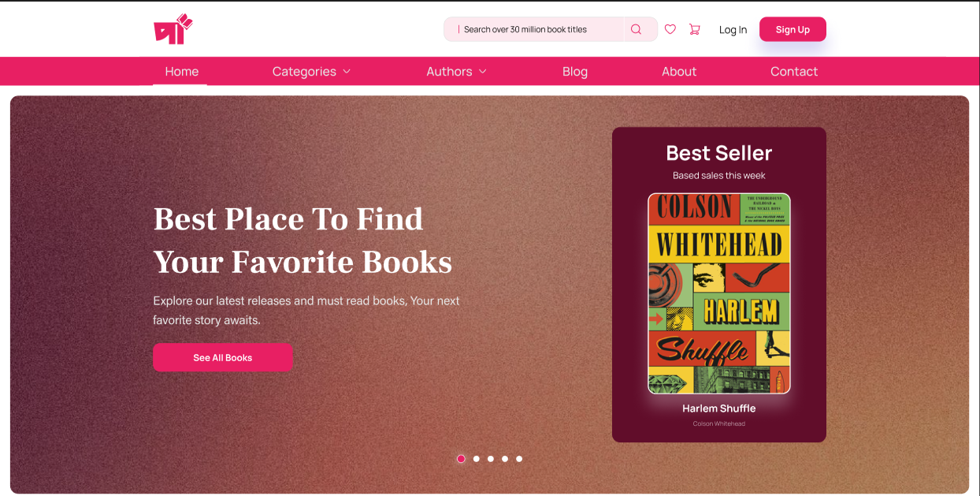Click the Log In link
This screenshot has height=496, width=980.
pos(733,30)
